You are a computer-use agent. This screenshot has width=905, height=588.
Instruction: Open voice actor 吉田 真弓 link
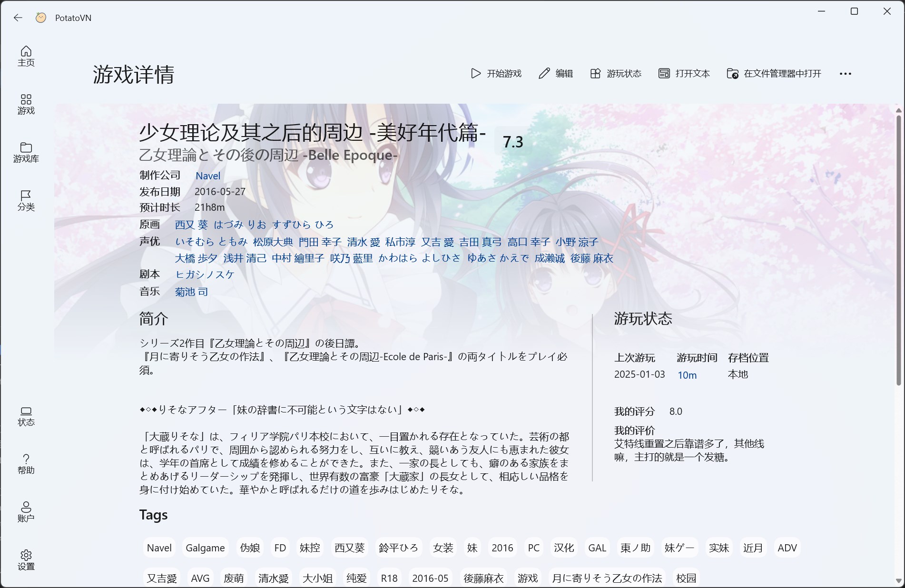pos(481,242)
